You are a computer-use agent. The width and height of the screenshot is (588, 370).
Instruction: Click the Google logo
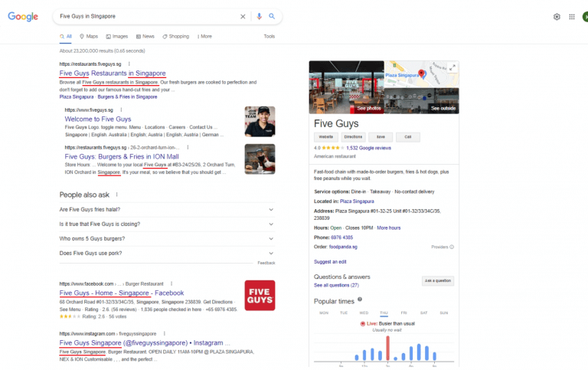click(x=23, y=16)
